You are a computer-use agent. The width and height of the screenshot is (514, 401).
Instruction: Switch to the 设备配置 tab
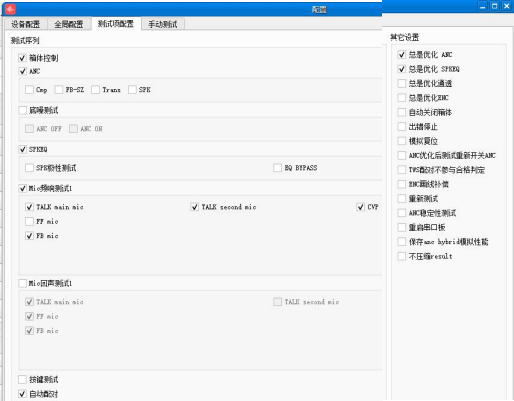point(25,24)
